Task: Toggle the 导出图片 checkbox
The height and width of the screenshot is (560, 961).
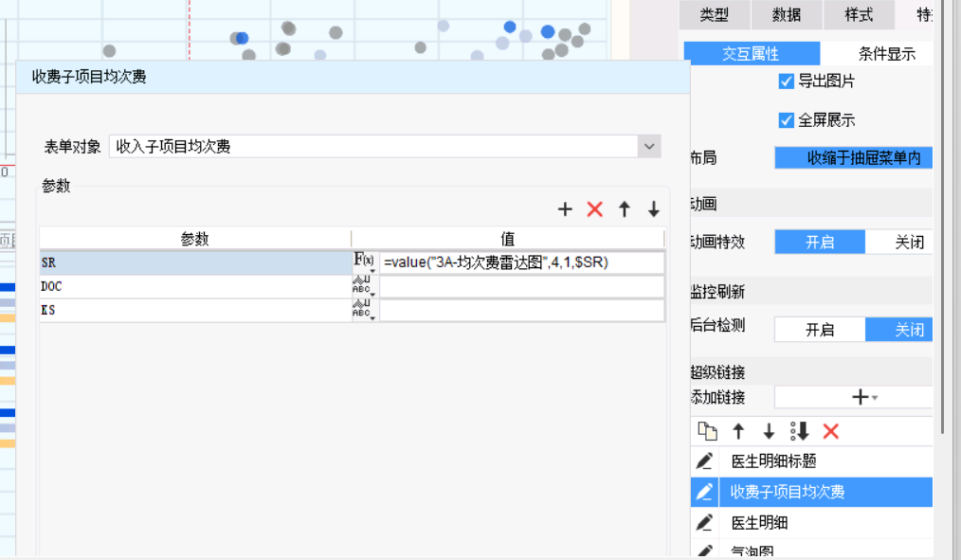Action: pos(786,81)
